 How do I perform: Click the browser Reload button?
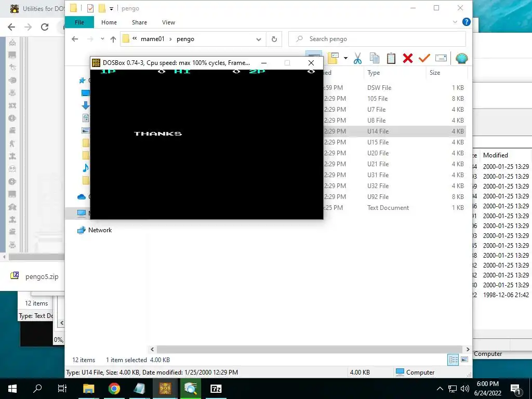tap(45, 27)
